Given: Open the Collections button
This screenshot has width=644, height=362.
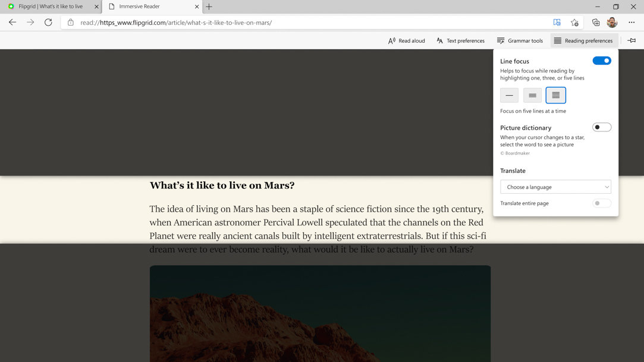Looking at the screenshot, I should click(x=595, y=23).
